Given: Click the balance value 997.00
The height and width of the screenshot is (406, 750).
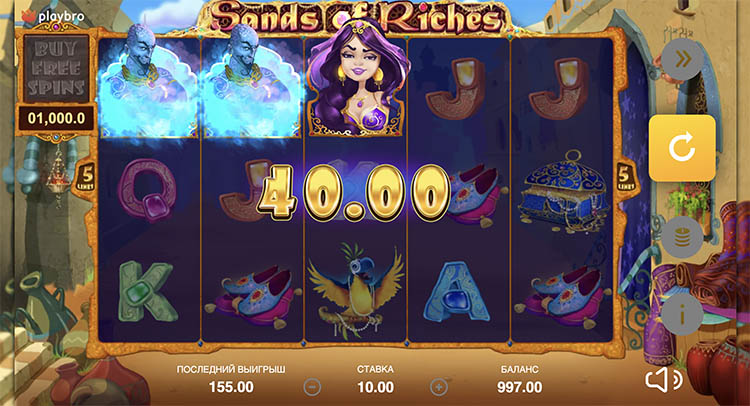Looking at the screenshot, I should pos(519,387).
